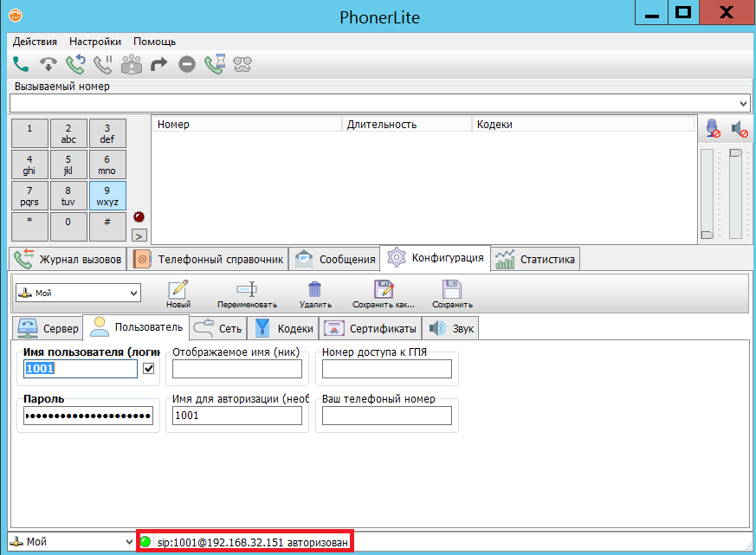
Task: Select the Конфигурация tab
Action: [x=436, y=258]
